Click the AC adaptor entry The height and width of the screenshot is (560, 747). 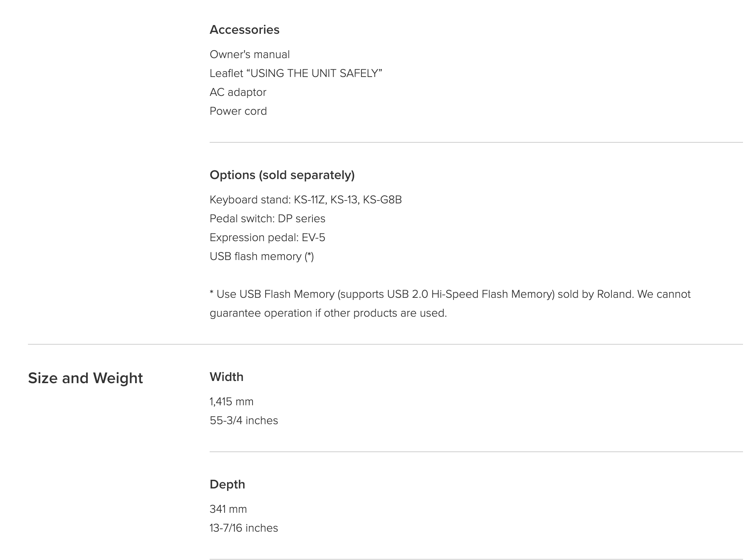coord(238,92)
